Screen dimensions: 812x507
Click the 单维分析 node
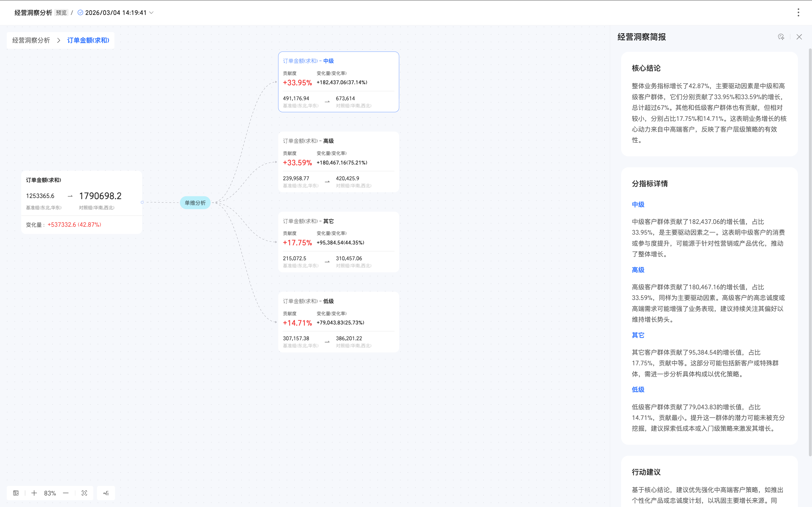195,203
